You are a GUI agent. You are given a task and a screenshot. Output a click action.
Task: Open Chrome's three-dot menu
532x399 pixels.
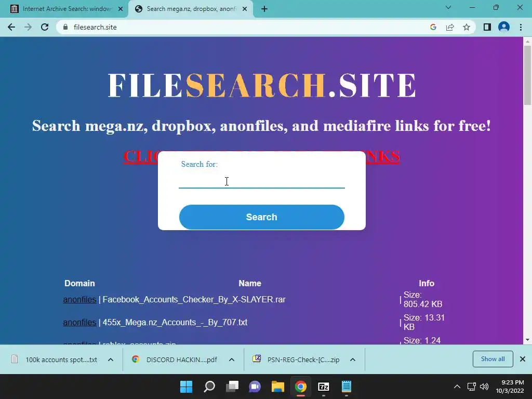pyautogui.click(x=521, y=27)
